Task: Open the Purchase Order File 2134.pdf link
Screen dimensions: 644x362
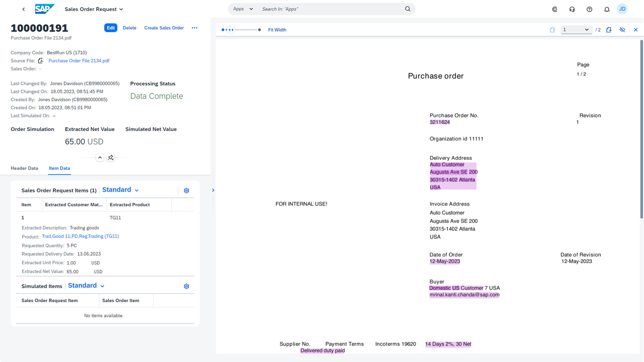Action: tap(79, 61)
